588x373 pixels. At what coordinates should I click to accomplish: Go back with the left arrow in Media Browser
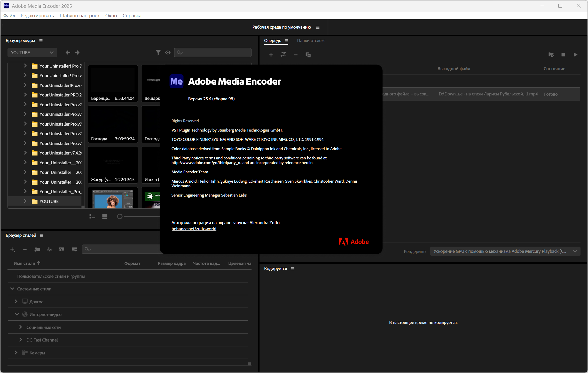(x=68, y=53)
